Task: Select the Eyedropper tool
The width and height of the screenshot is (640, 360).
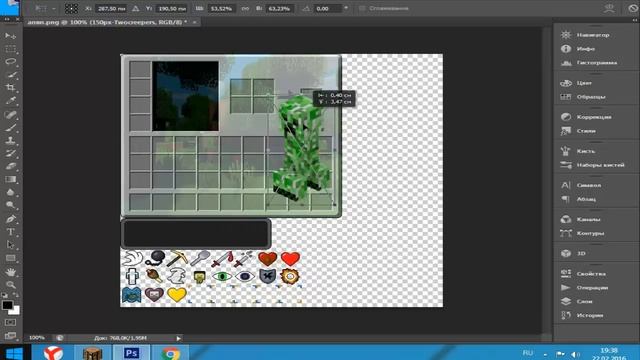Action: point(10,101)
